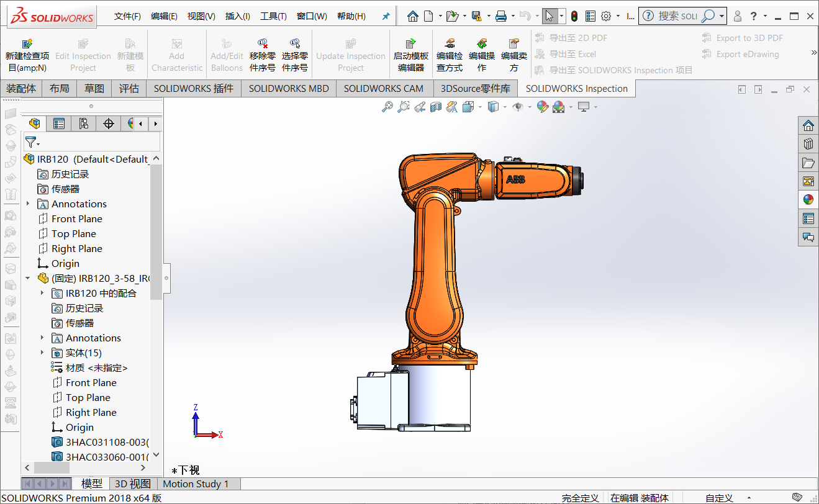This screenshot has width=819, height=504.
Task: Select the Add Characteristic tool
Action: [x=176, y=53]
